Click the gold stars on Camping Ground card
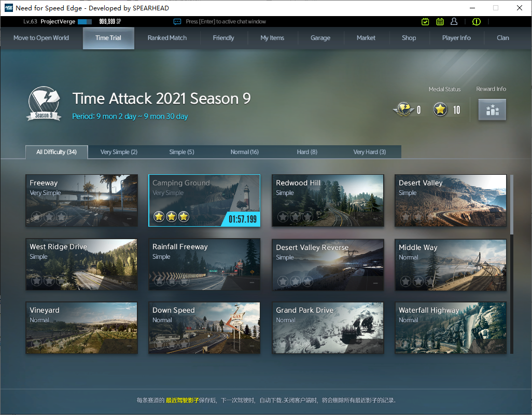 pyautogui.click(x=171, y=216)
